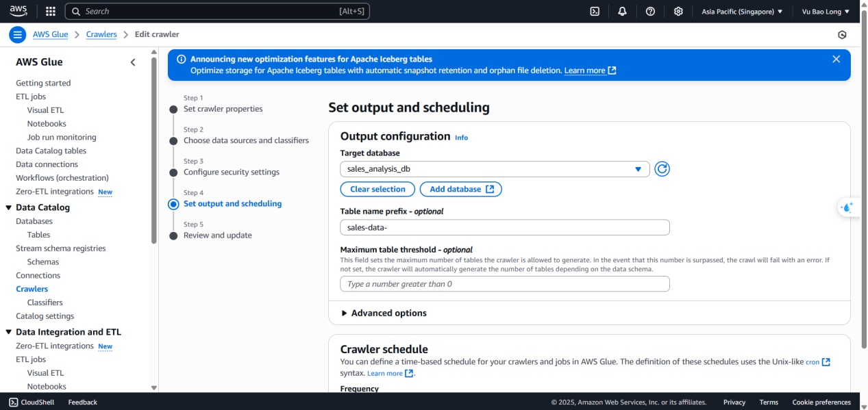The image size is (868, 410).
Task: Open the cron syntax link
Action: click(x=818, y=362)
